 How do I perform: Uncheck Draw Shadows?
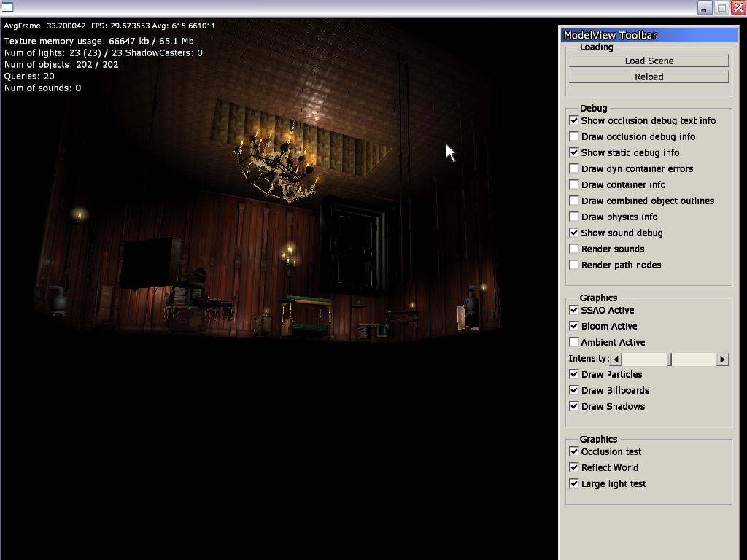click(574, 406)
